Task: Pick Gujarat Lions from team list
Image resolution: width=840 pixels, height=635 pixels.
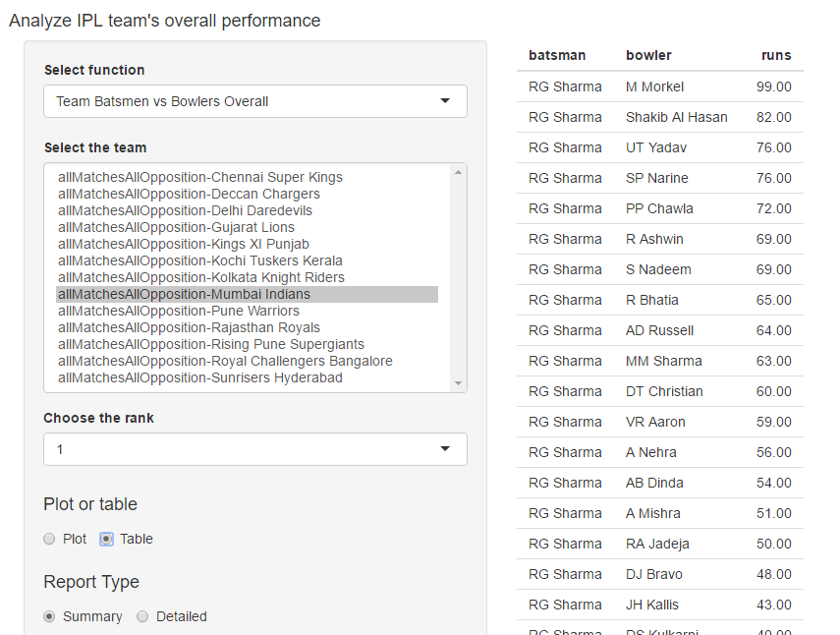Action: [176, 228]
